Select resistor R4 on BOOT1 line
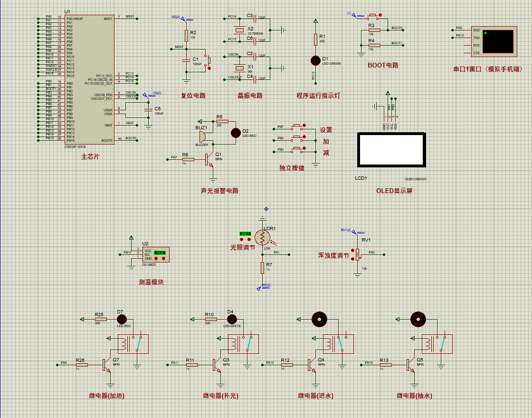532x418 pixels. tap(374, 45)
